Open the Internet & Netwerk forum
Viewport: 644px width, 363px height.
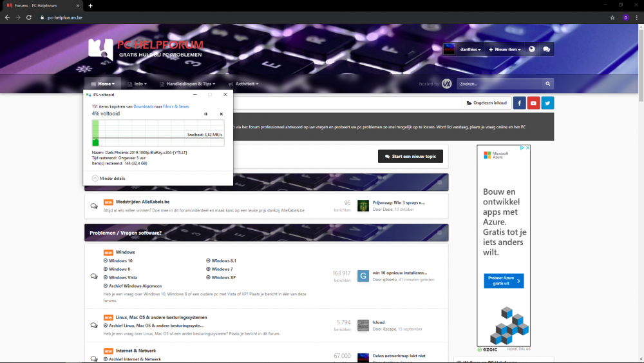point(135,351)
